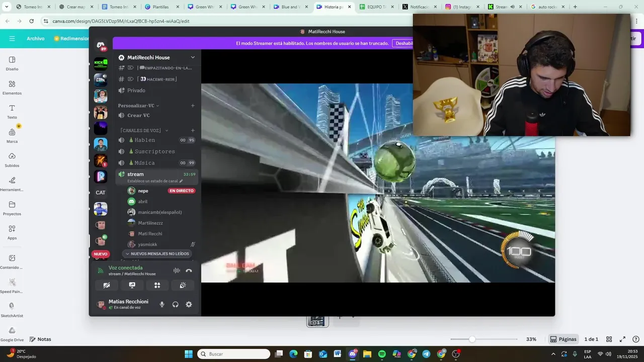Open Canva Contenido panel
644x362 pixels.
point(12,261)
